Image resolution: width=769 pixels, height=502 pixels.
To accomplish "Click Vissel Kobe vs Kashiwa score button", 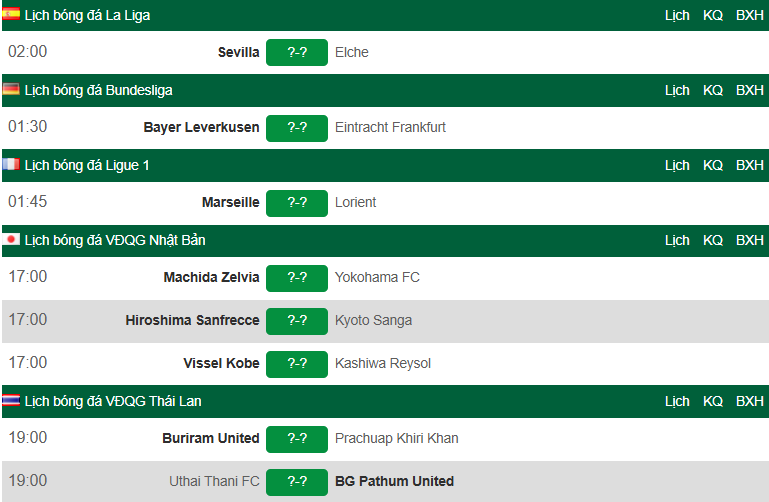I will point(297,363).
